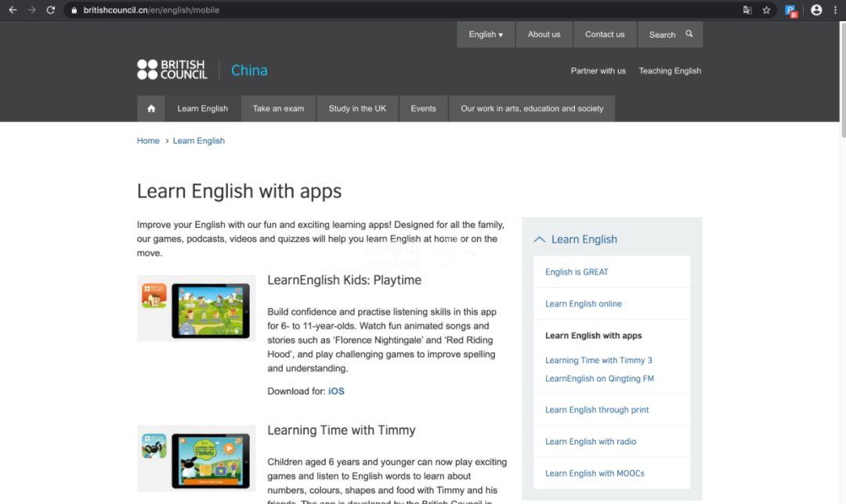This screenshot has width=846, height=504.
Task: Open Learn English through print link
Action: [597, 409]
